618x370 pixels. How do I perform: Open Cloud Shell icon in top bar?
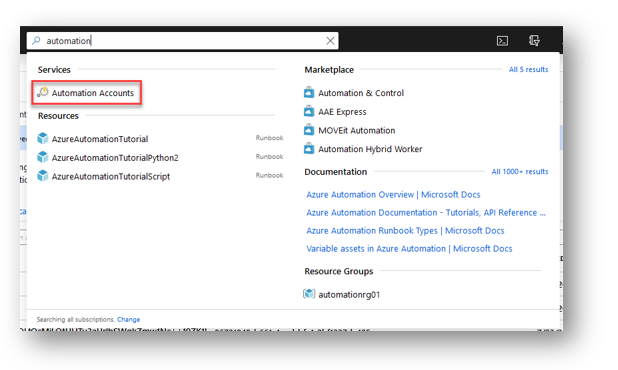coord(502,41)
